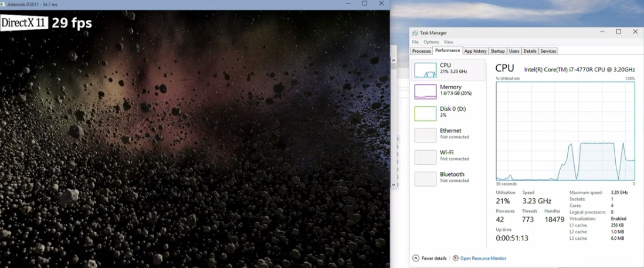The image size is (644, 268).
Task: Switch to the App history tab
Action: click(475, 52)
